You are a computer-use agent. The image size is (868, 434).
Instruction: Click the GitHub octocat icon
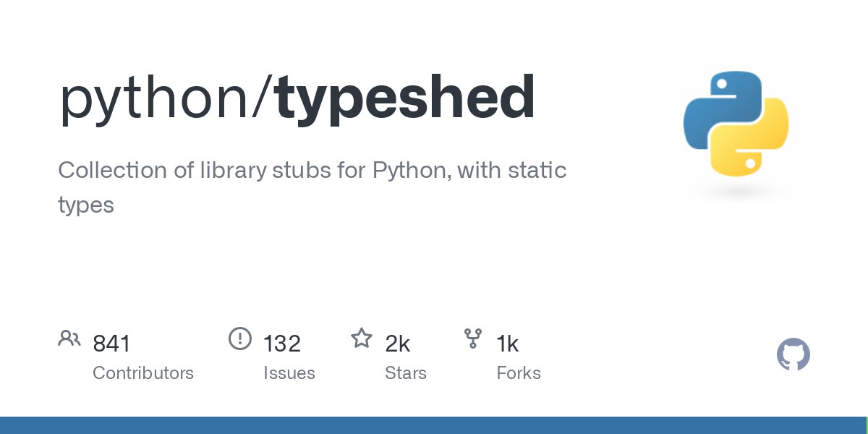click(x=793, y=355)
